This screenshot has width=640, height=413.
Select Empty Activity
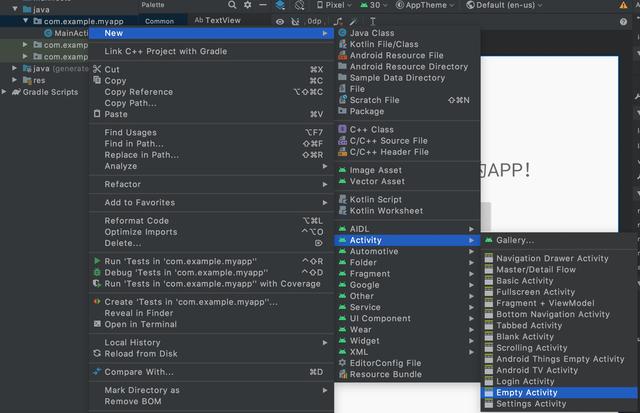(559, 393)
